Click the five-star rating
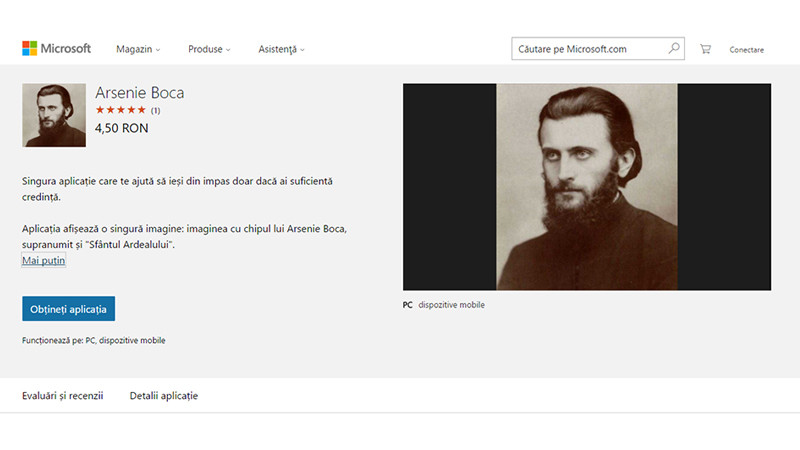Image resolution: width=800 pixels, height=450 pixels. 120,110
